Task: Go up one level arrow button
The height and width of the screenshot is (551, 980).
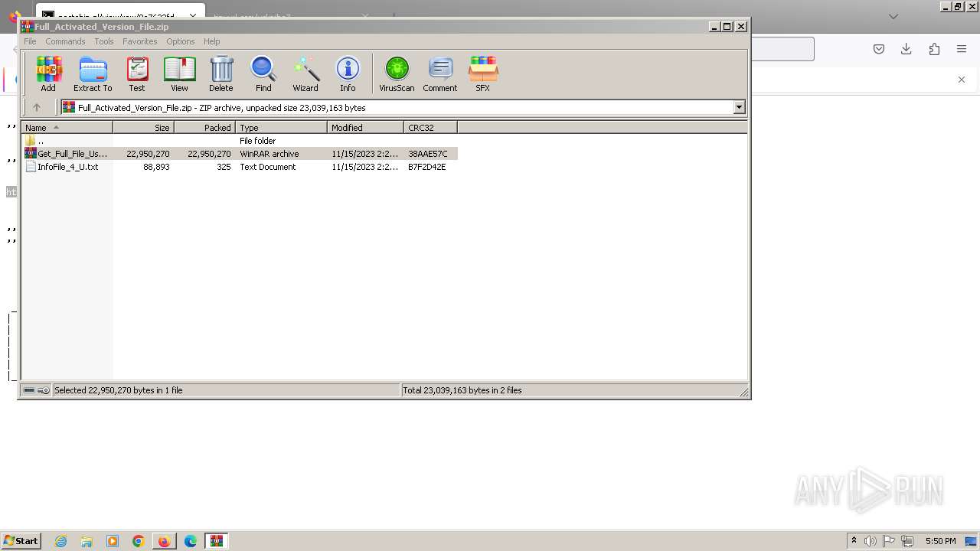Action: coord(36,108)
